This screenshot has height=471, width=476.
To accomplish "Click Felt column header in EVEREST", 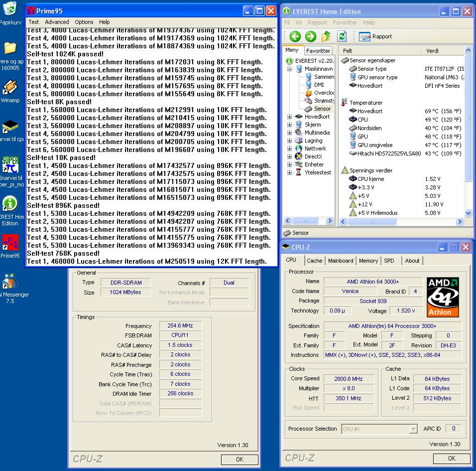I will (381, 51).
